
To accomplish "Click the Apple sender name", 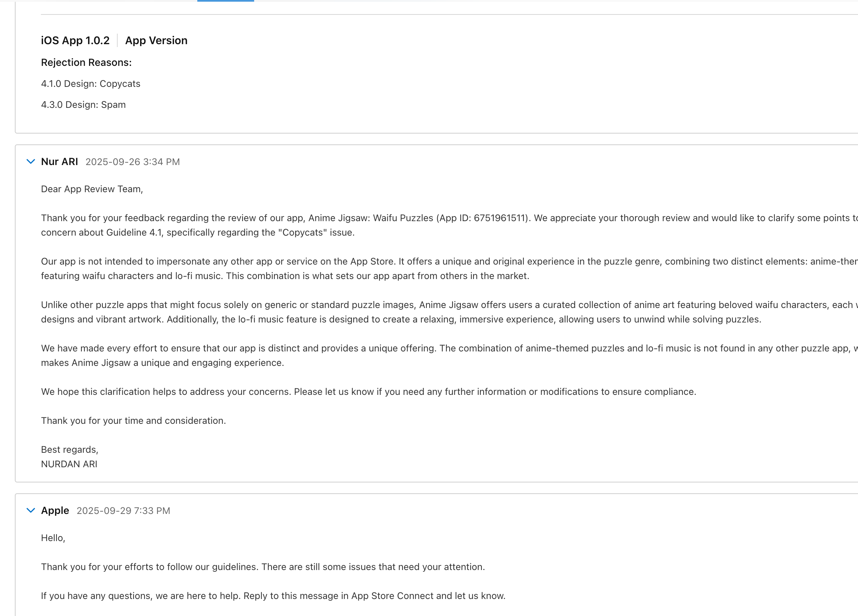I will point(55,510).
